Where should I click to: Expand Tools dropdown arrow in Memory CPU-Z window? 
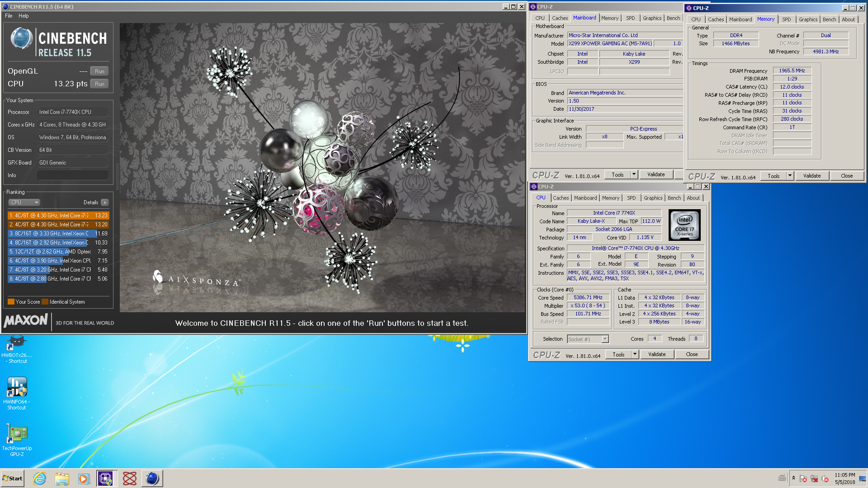click(x=790, y=176)
